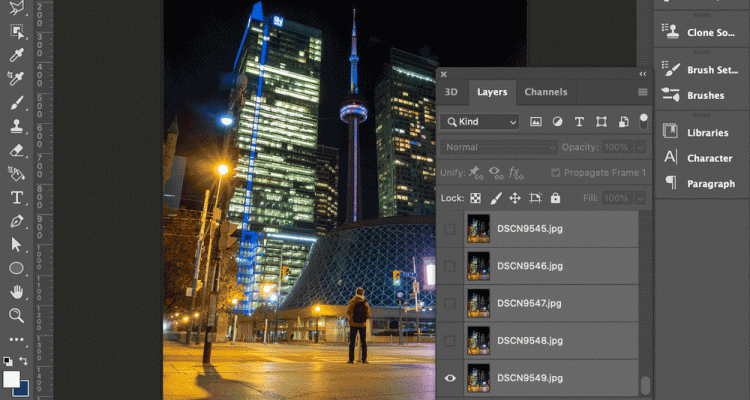The height and width of the screenshot is (400, 750).
Task: Switch to the 3D tab
Action: [x=452, y=92]
